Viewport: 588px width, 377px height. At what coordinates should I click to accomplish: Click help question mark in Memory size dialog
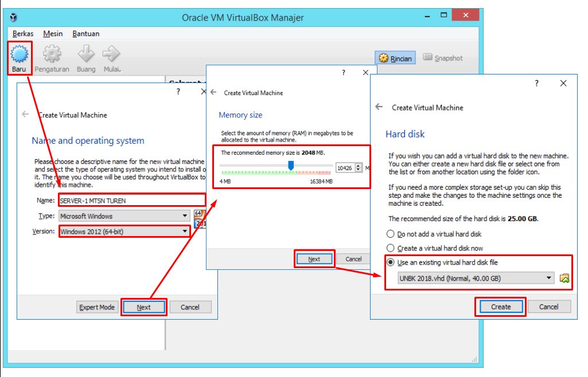tap(344, 73)
